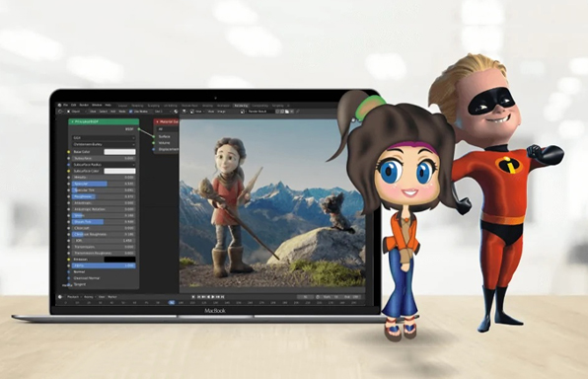Click the Clearcoat Roughness slider
The height and width of the screenshot is (379, 588).
click(104, 234)
